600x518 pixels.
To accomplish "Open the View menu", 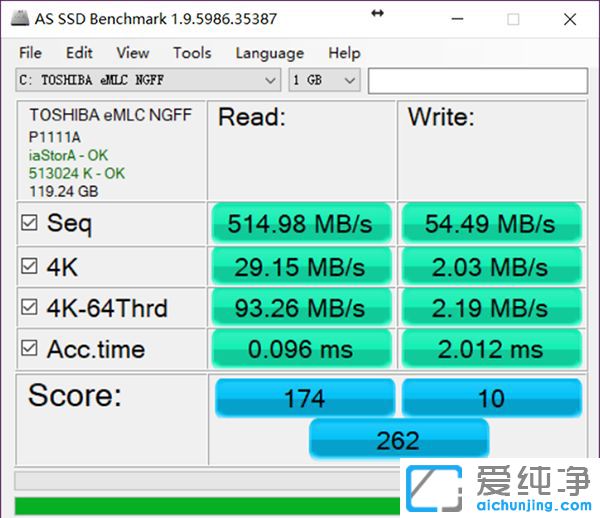I will [x=133, y=53].
